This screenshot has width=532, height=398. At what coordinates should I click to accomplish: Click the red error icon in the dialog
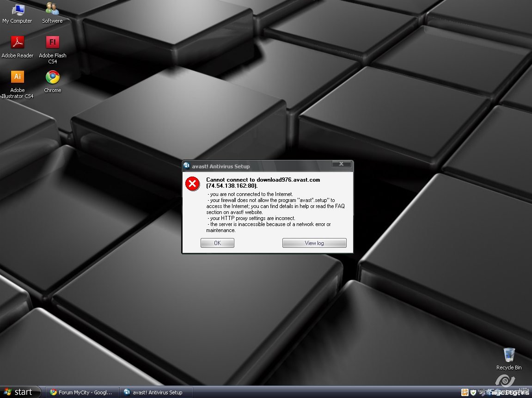tap(192, 184)
